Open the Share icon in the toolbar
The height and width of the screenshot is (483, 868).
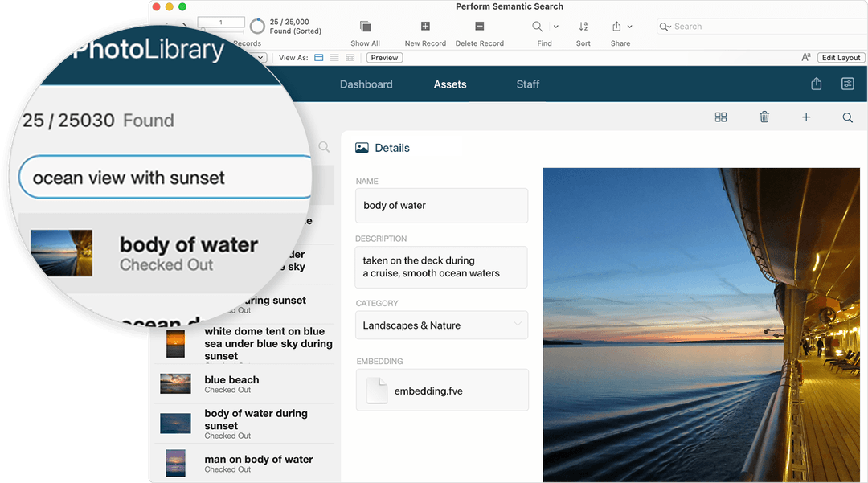(x=616, y=26)
